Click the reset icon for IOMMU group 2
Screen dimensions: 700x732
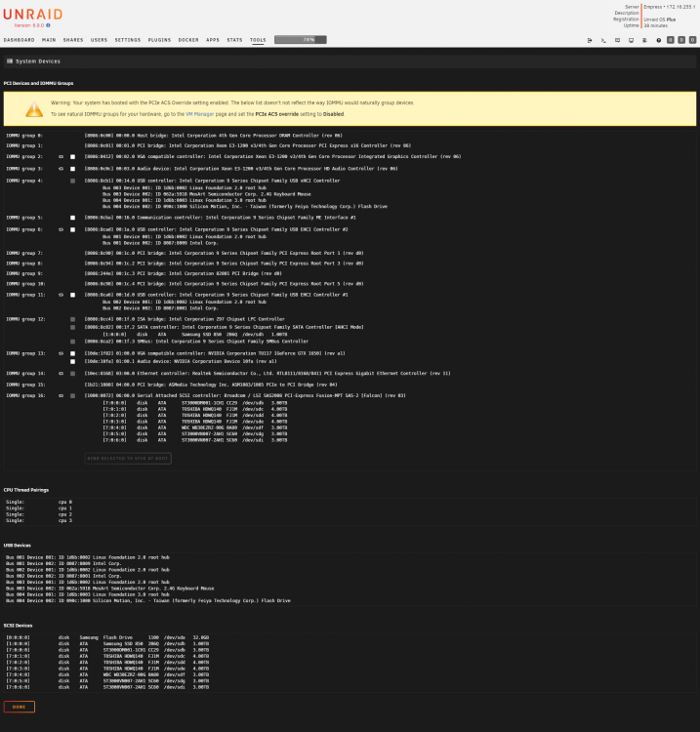(x=61, y=157)
